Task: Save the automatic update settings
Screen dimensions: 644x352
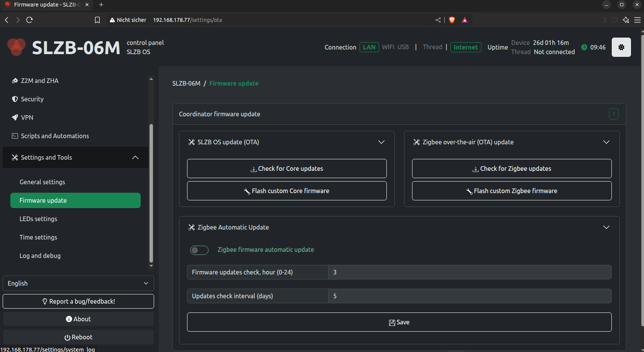Action: 399,322
